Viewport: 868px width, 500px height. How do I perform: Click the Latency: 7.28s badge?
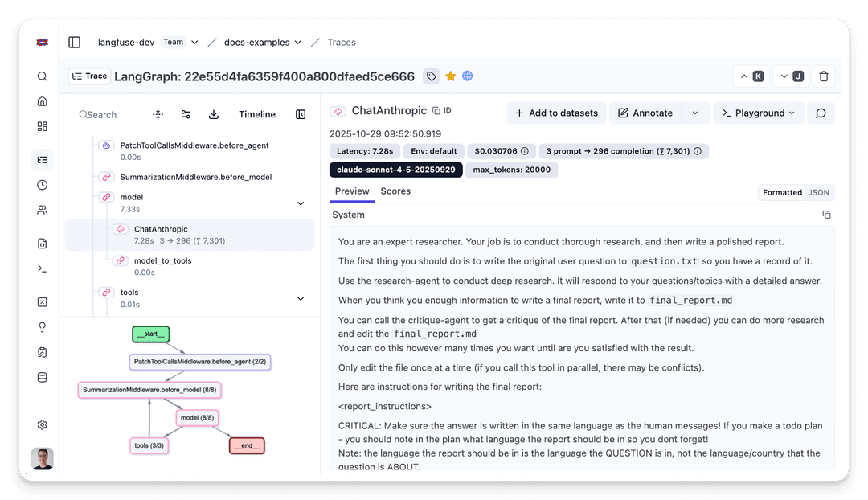365,151
